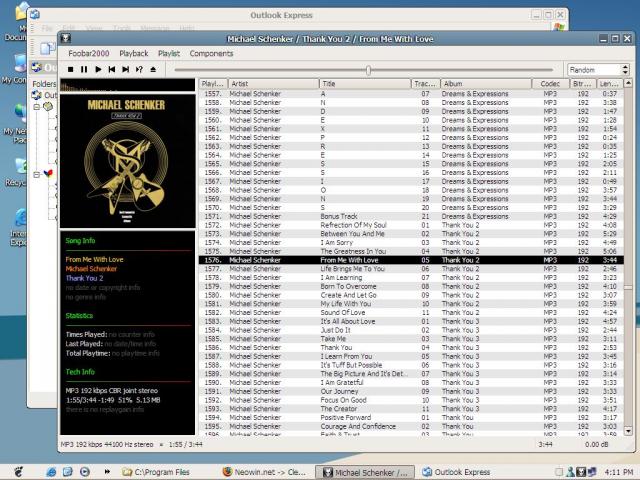Image resolution: width=640 pixels, height=480 pixels.
Task: Switch to Neowin.net Firefox taskbar button
Action: click(x=265, y=472)
